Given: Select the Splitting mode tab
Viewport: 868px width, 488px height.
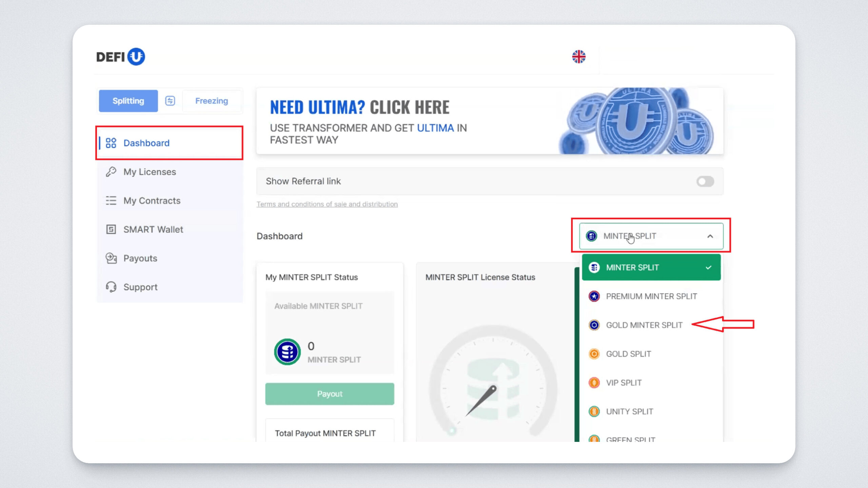Looking at the screenshot, I should point(128,101).
